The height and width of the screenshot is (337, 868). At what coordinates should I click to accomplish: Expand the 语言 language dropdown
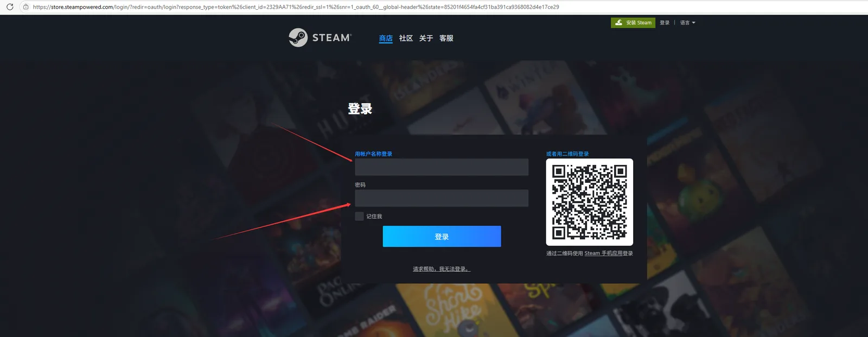687,23
